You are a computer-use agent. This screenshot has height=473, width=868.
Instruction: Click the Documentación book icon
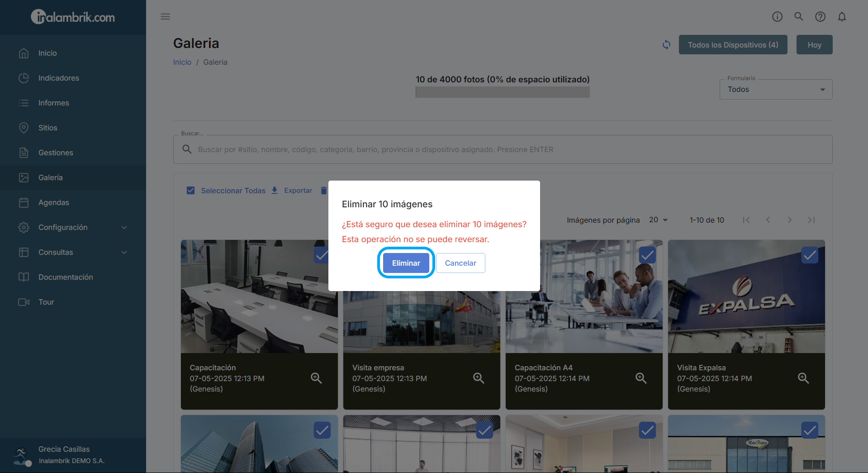point(24,277)
